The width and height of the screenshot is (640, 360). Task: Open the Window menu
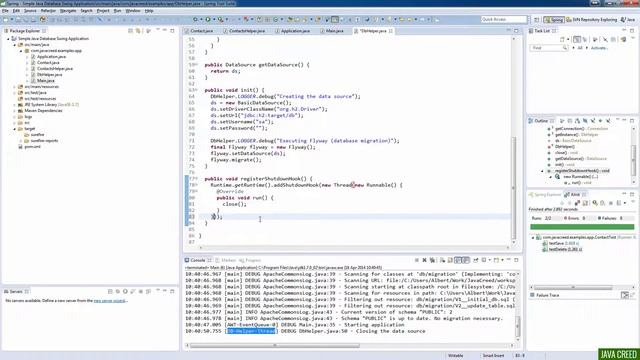tap(133, 11)
